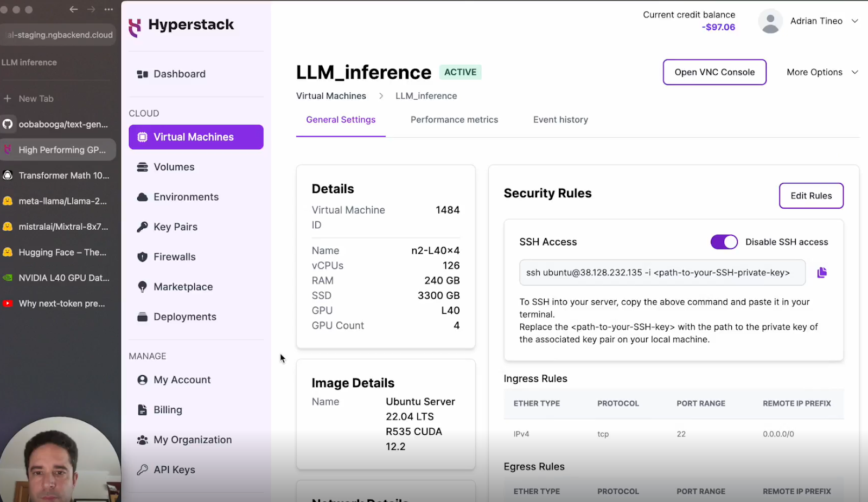Image resolution: width=868 pixels, height=502 pixels.
Task: Click the browser address bar
Action: pyautogui.click(x=58, y=35)
